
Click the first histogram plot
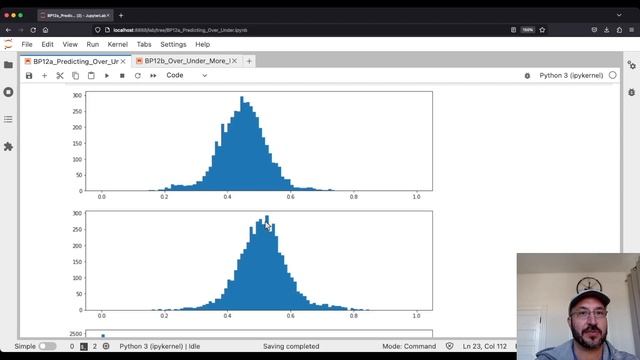[259, 141]
